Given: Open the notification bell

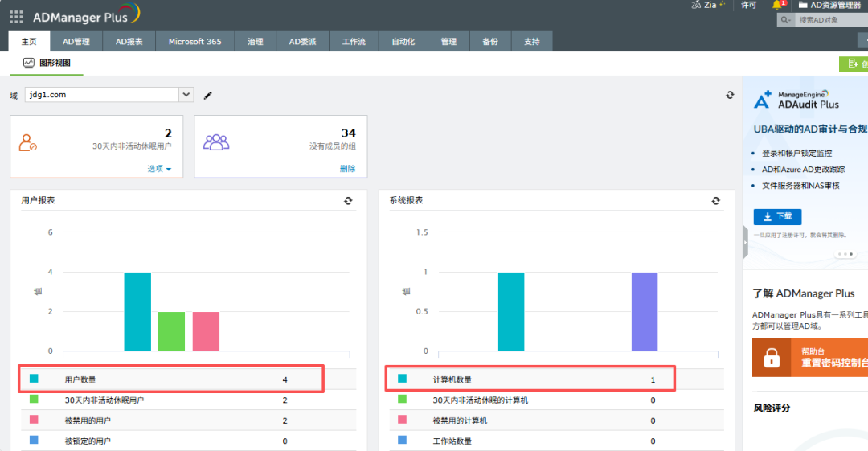Looking at the screenshot, I should (x=776, y=5).
